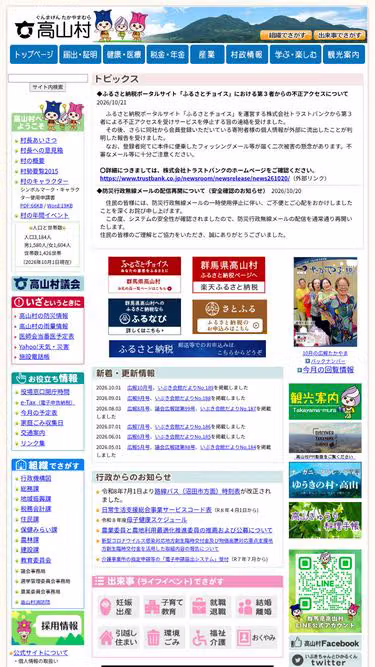Open the 高山村の防災情報 link
This screenshot has width=375, height=667.
pos(43,316)
